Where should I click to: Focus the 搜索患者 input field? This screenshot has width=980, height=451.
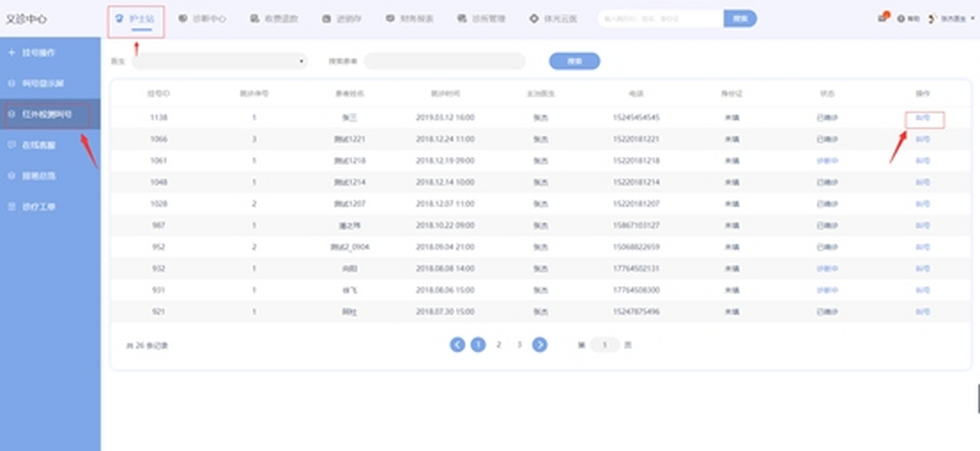click(x=445, y=61)
